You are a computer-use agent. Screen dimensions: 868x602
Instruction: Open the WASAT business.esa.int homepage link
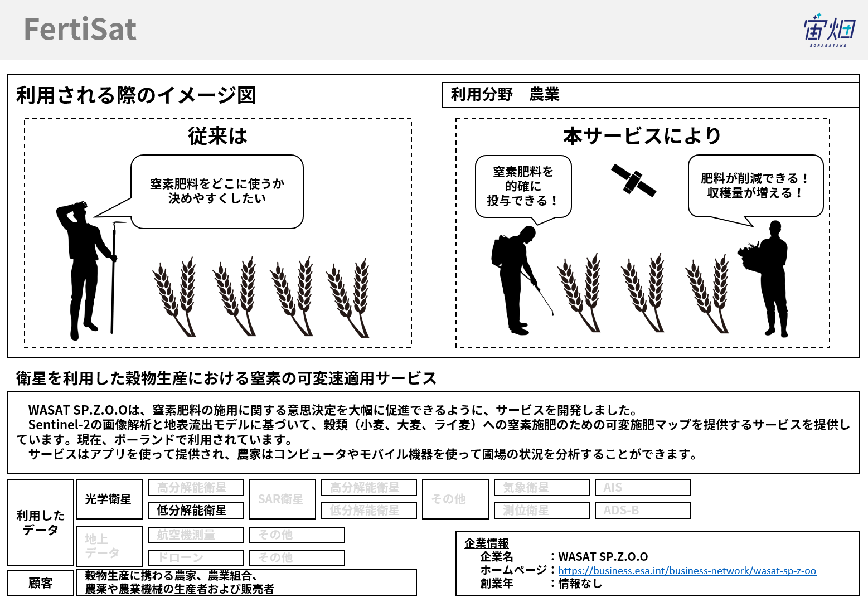[x=687, y=570]
